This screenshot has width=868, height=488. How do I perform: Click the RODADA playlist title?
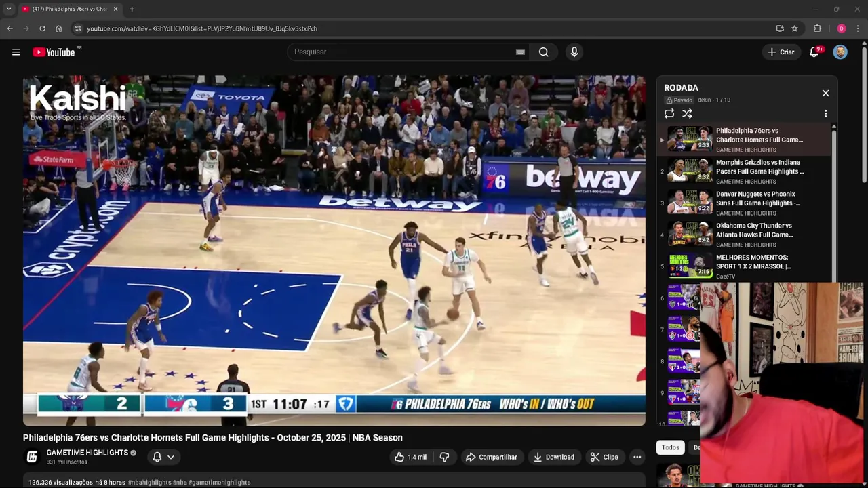681,88
